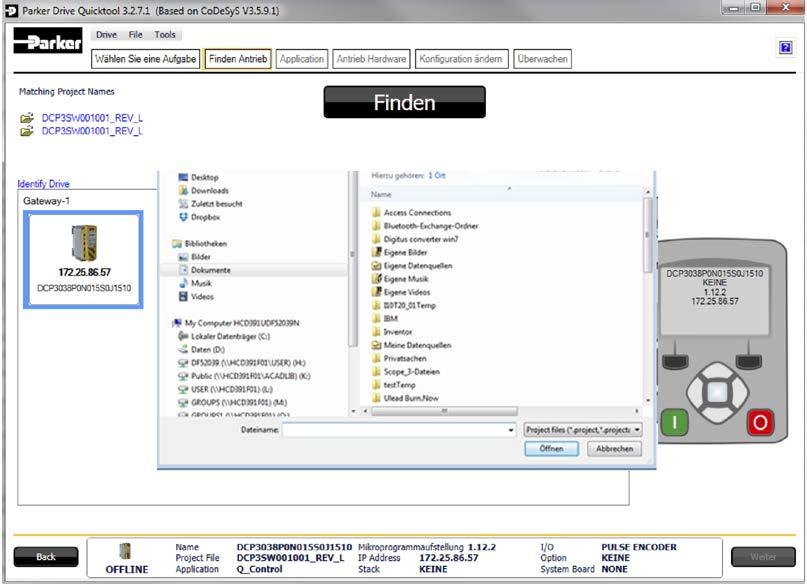Open the Project files type dropdown
The height and width of the screenshot is (584, 807).
click(x=583, y=430)
